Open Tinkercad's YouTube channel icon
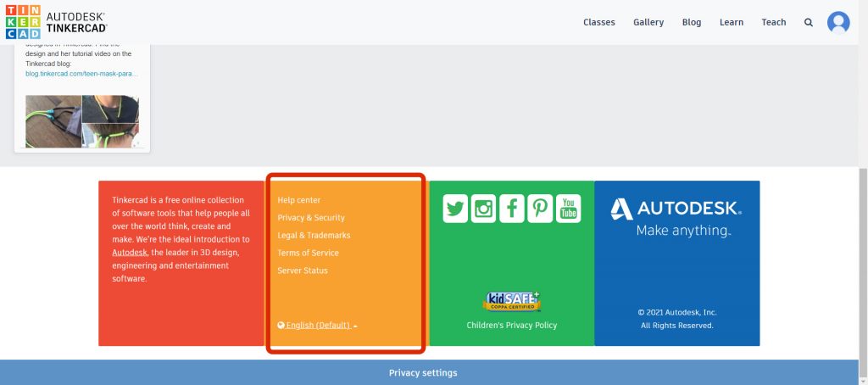This screenshot has height=385, width=868. (x=568, y=209)
